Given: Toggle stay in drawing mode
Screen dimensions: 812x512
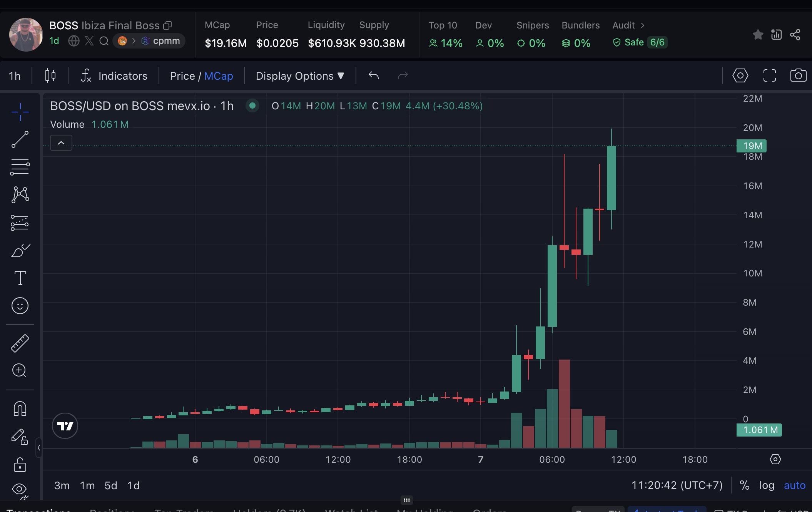Looking at the screenshot, I should point(20,437).
